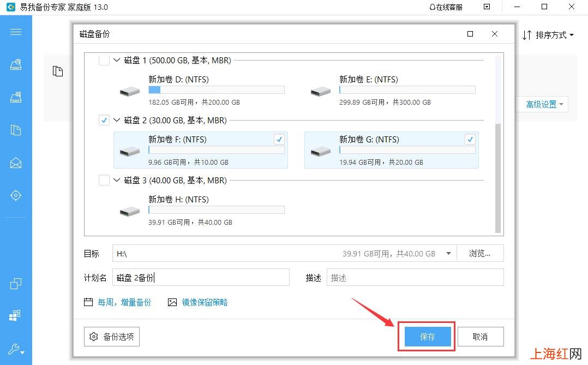Collapse the 磁盘 1 group chevron
Image resolution: width=588 pixels, height=365 pixels.
click(117, 60)
